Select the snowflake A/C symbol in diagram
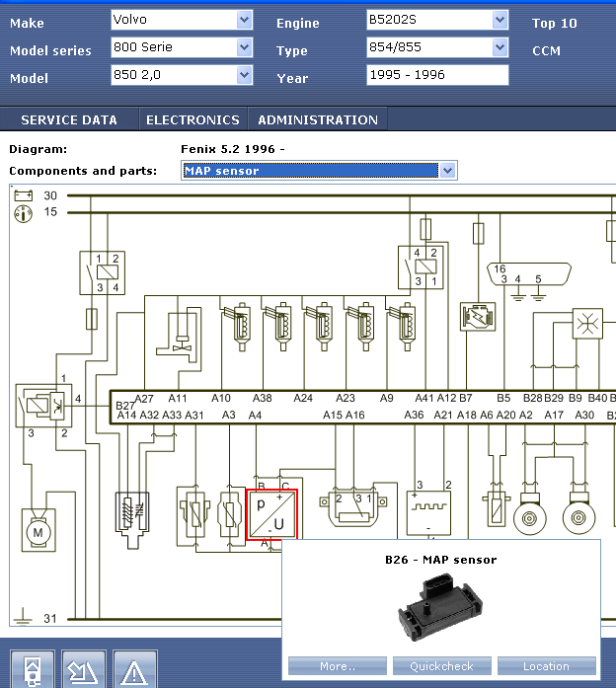This screenshot has width=616, height=688. pyautogui.click(x=587, y=324)
